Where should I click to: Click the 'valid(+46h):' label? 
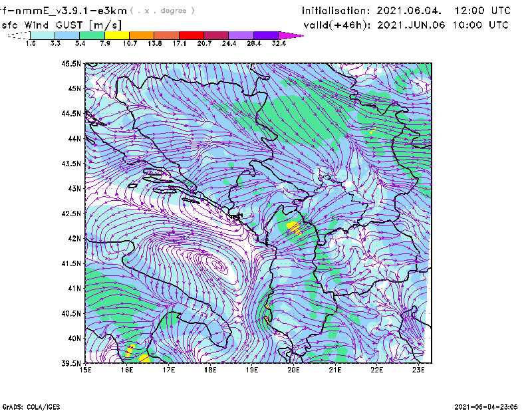[337, 25]
